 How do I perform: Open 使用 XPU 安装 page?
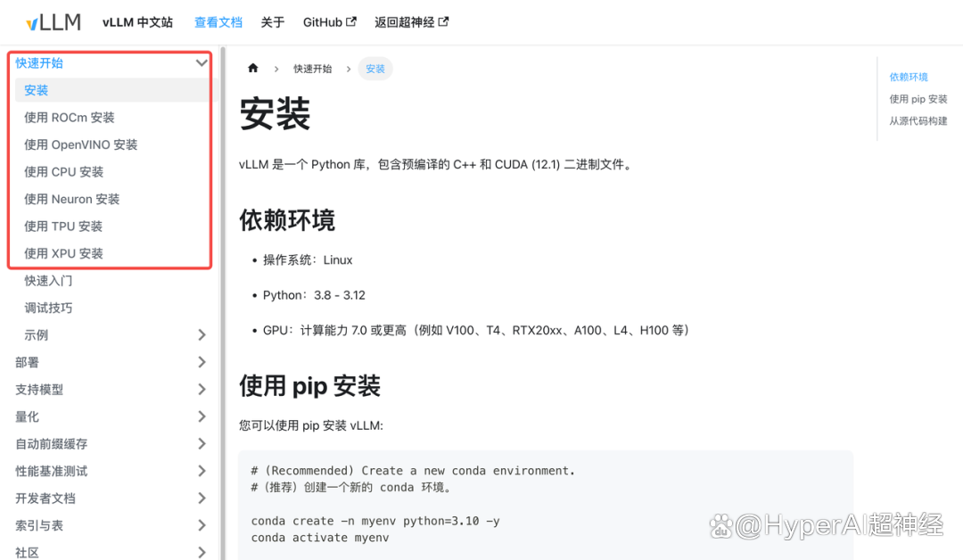pos(64,253)
